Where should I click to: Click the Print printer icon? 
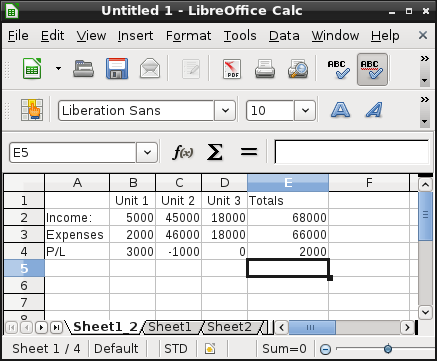(265, 69)
